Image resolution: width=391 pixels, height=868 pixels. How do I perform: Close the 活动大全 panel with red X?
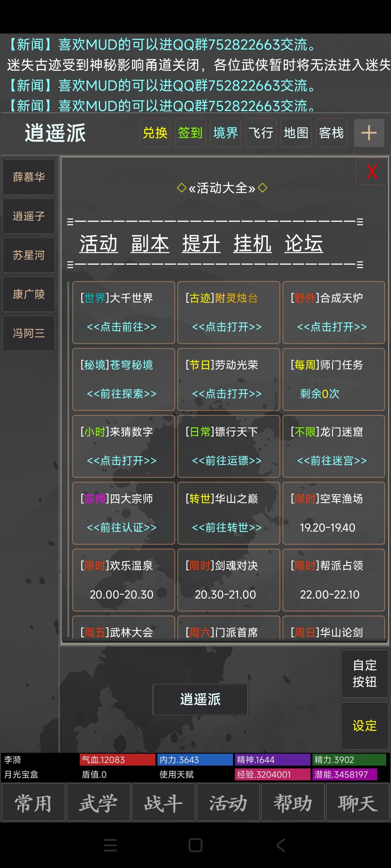pos(371,172)
